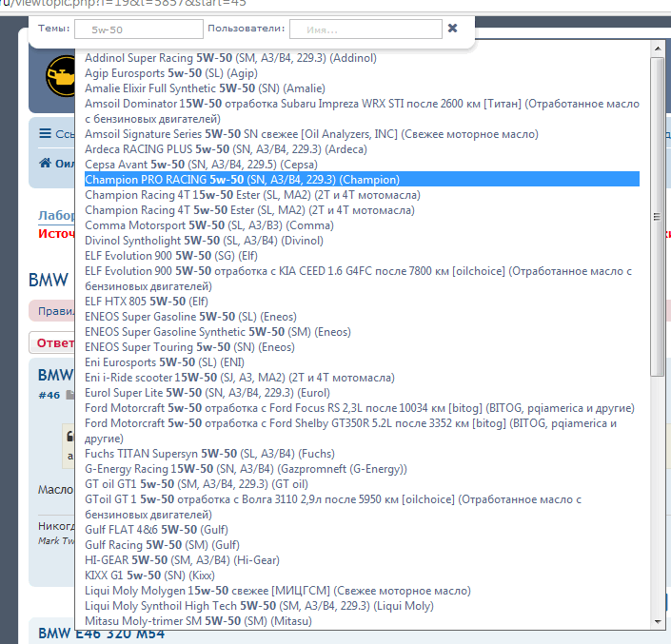This screenshot has height=644, width=671.
Task: Open post number #46 link
Action: (x=49, y=395)
